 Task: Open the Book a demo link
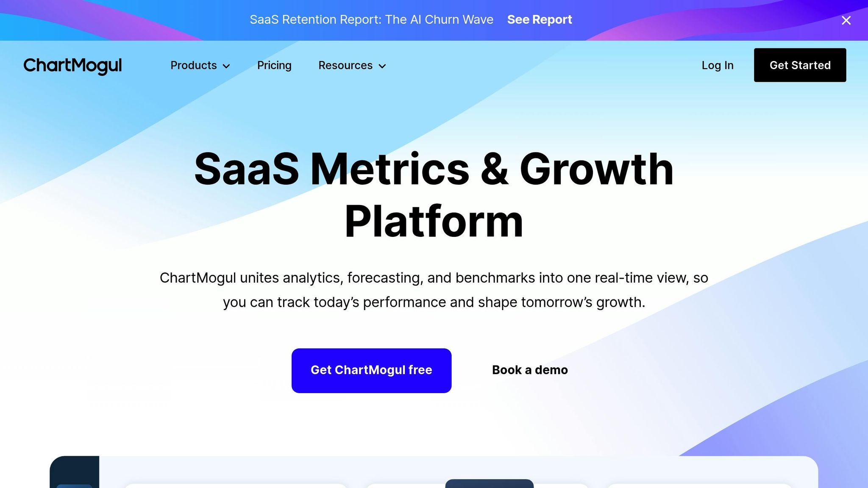pyautogui.click(x=529, y=370)
